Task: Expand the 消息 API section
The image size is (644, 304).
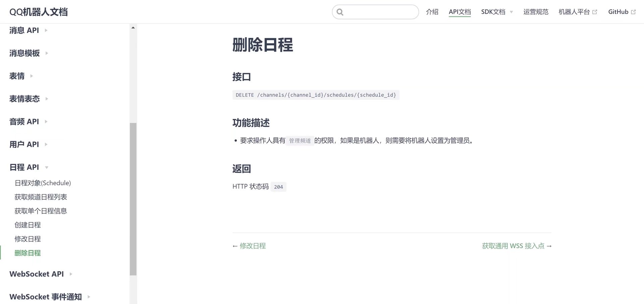Action: coord(46,30)
